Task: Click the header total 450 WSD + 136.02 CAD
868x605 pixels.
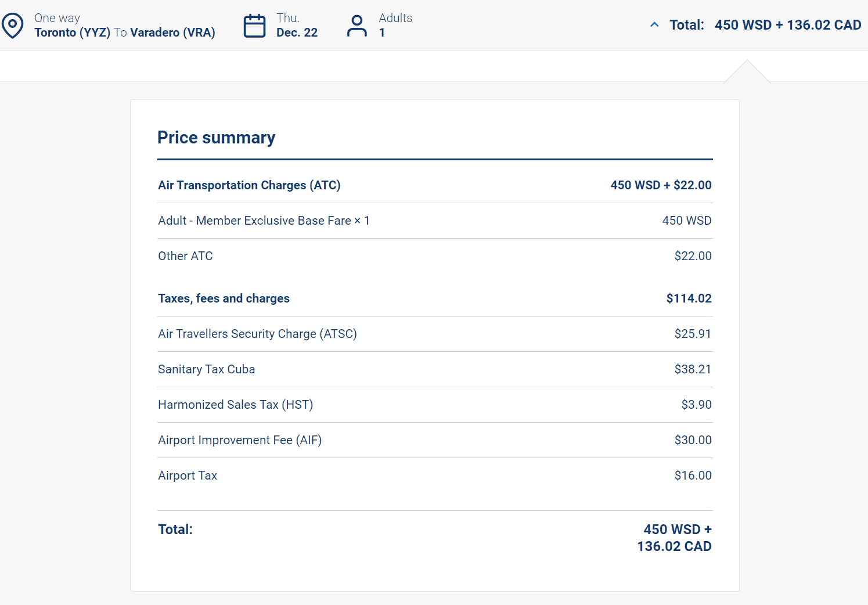Action: [x=787, y=25]
